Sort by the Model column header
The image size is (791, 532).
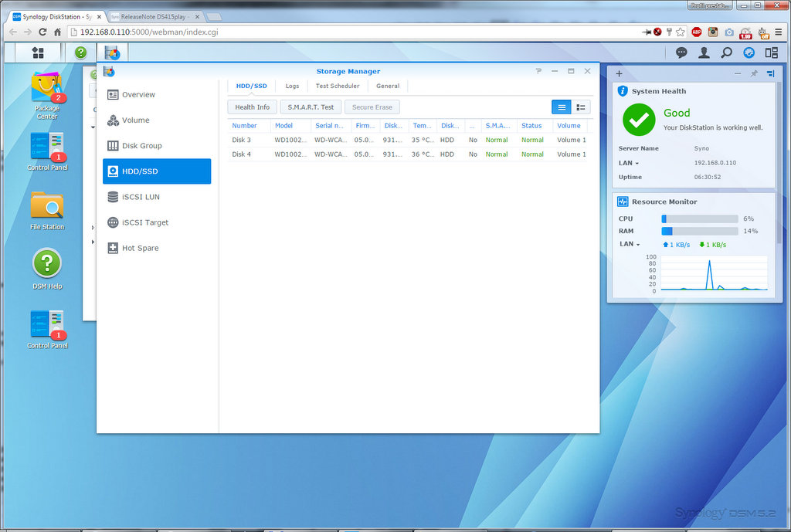click(290, 126)
